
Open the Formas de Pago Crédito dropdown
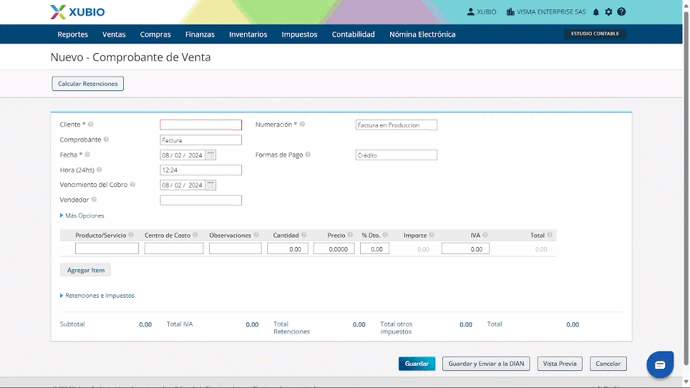coord(396,155)
